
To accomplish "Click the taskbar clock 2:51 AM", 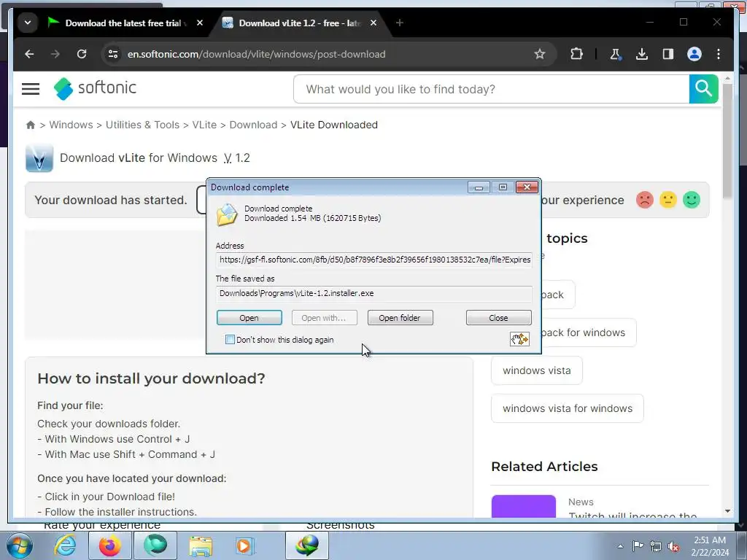I will [x=710, y=546].
